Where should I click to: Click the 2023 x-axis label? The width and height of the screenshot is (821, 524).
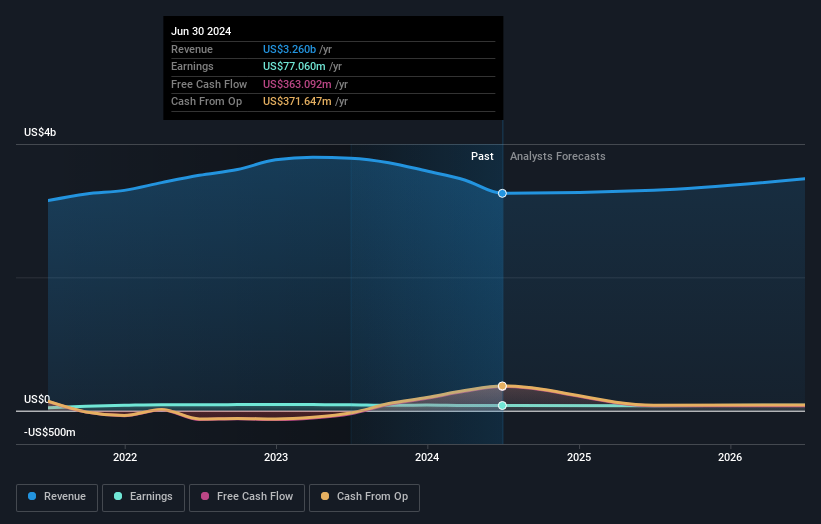tap(276, 457)
